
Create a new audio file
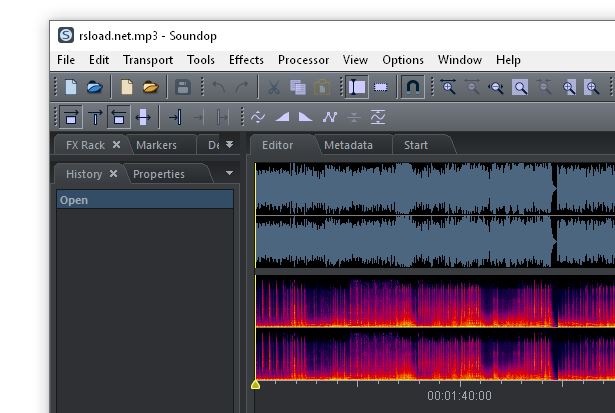tap(71, 87)
